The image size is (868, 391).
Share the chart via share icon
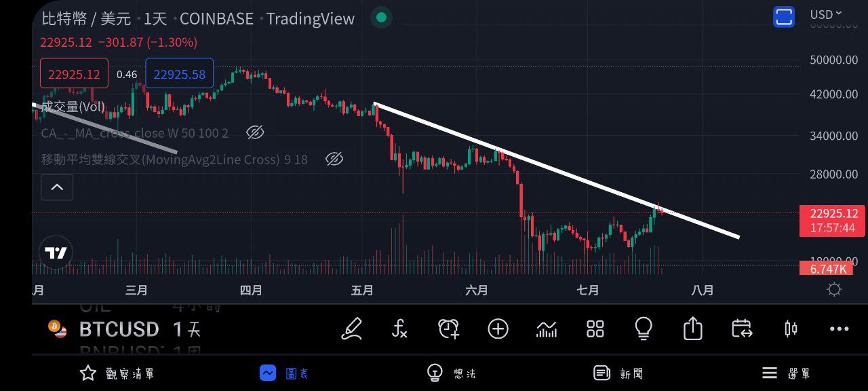click(x=692, y=329)
